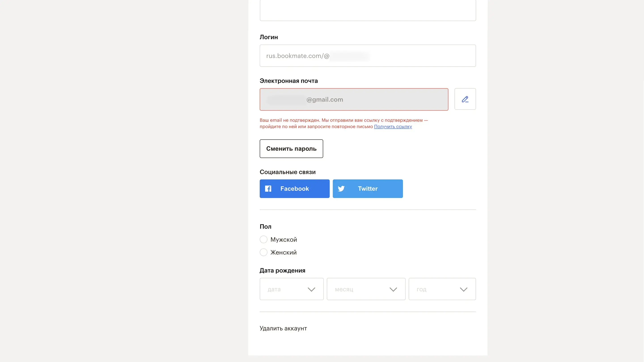
Task: Connect the Facebook social account button
Action: point(294,189)
